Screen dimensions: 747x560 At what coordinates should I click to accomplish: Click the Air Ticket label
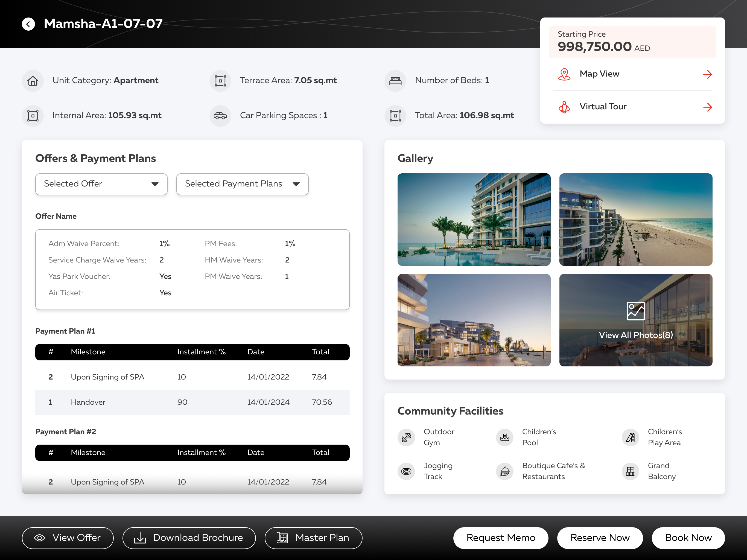[x=66, y=293]
